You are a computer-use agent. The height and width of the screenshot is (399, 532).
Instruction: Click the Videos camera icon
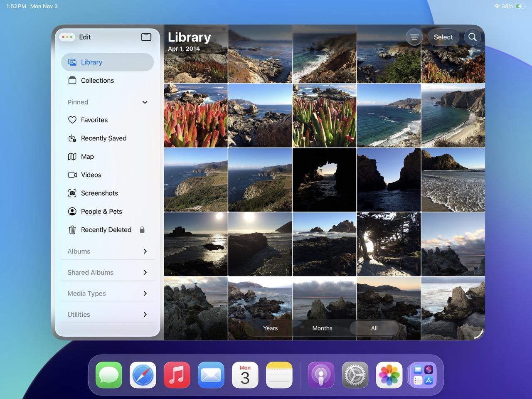click(72, 175)
